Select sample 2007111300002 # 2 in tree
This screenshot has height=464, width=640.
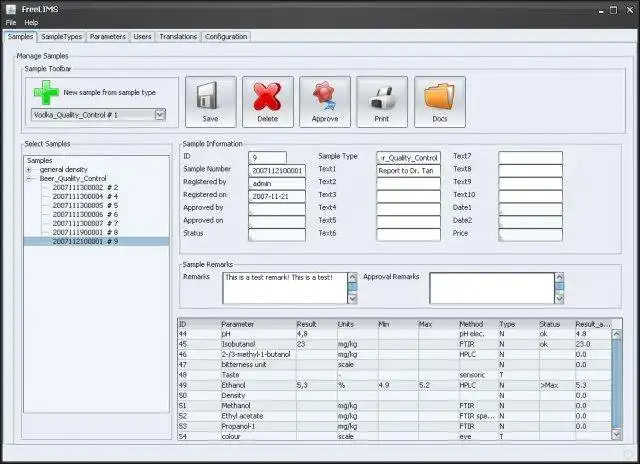pos(85,187)
